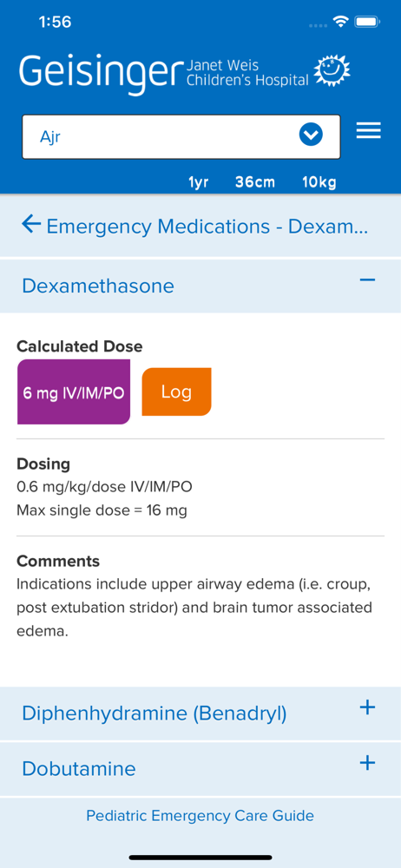The width and height of the screenshot is (401, 868).
Task: Click the smiling sun logo icon
Action: pos(332,71)
